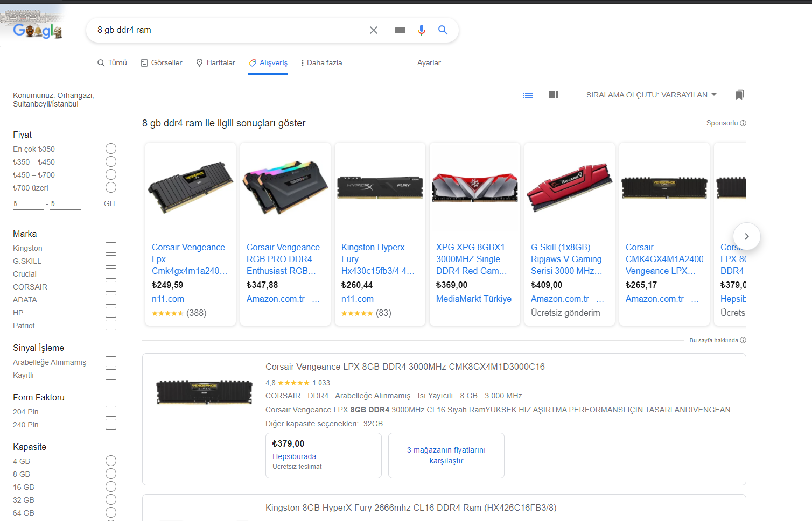The width and height of the screenshot is (812, 521).
Task: Check the Kingston brand filter
Action: tap(111, 248)
